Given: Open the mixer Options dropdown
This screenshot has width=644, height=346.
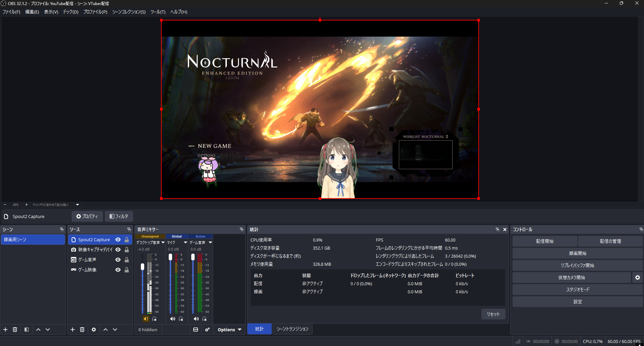Looking at the screenshot, I should (230, 330).
